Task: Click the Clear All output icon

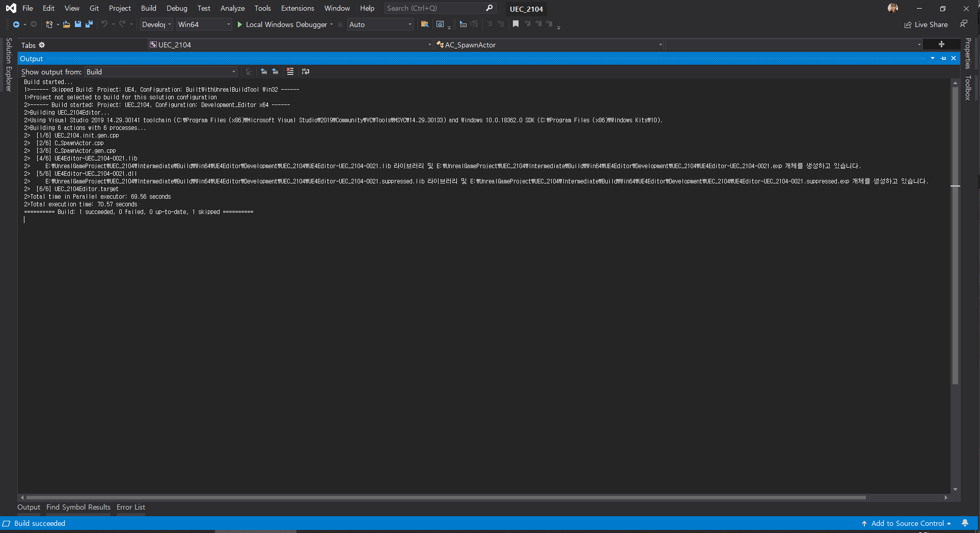Action: 290,72
